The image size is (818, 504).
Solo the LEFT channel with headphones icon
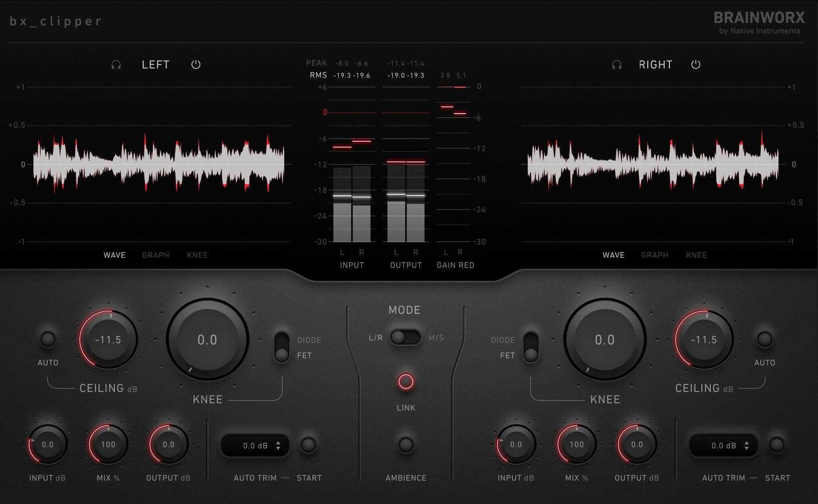(x=116, y=65)
